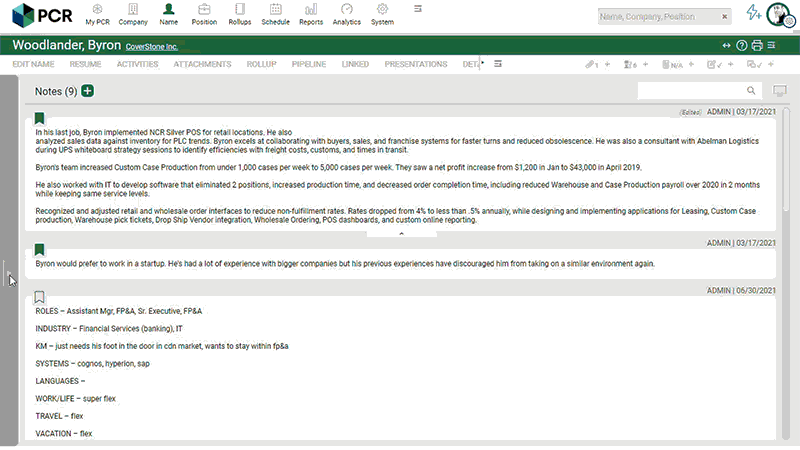The width and height of the screenshot is (800, 450).
Task: Click the paperclip attachments count icon
Action: point(592,64)
